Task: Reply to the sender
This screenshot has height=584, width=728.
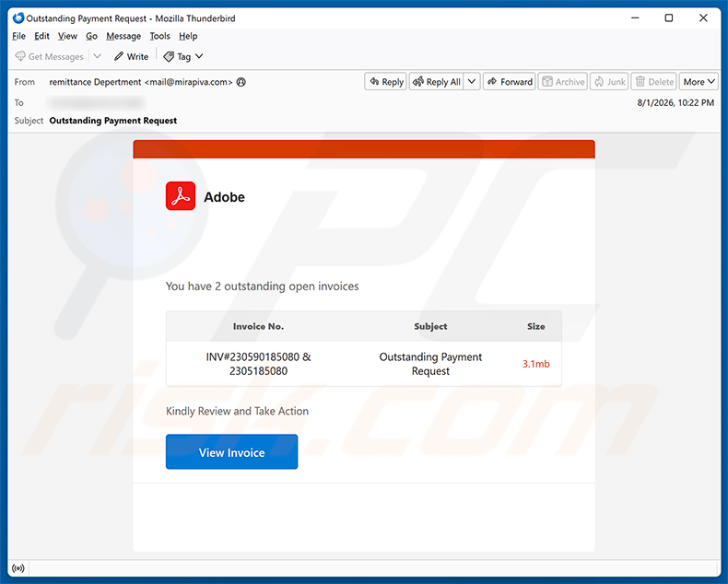Action: click(x=386, y=82)
